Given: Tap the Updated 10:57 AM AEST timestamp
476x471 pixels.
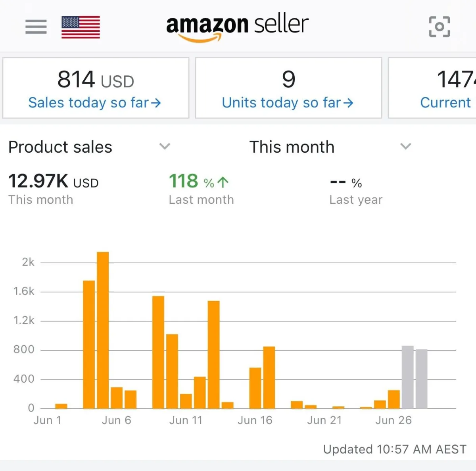Looking at the screenshot, I should [x=394, y=449].
